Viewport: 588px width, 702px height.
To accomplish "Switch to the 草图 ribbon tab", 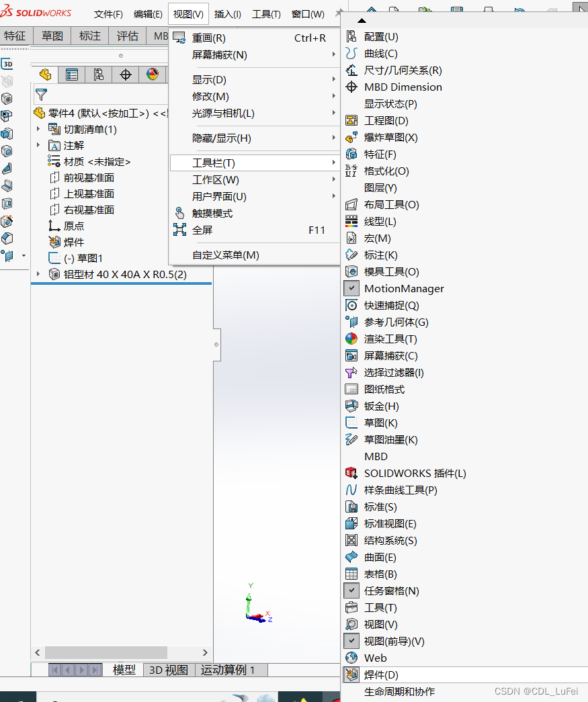I will coord(52,36).
